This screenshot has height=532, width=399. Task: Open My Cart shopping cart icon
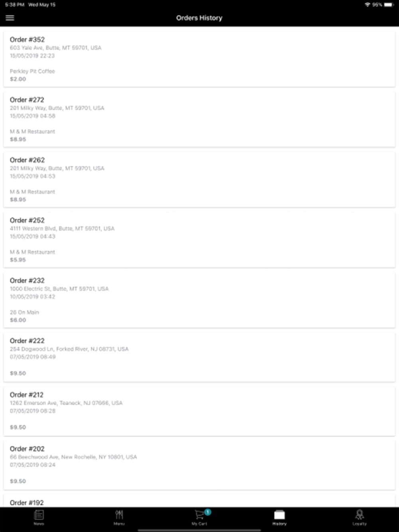coord(199,515)
